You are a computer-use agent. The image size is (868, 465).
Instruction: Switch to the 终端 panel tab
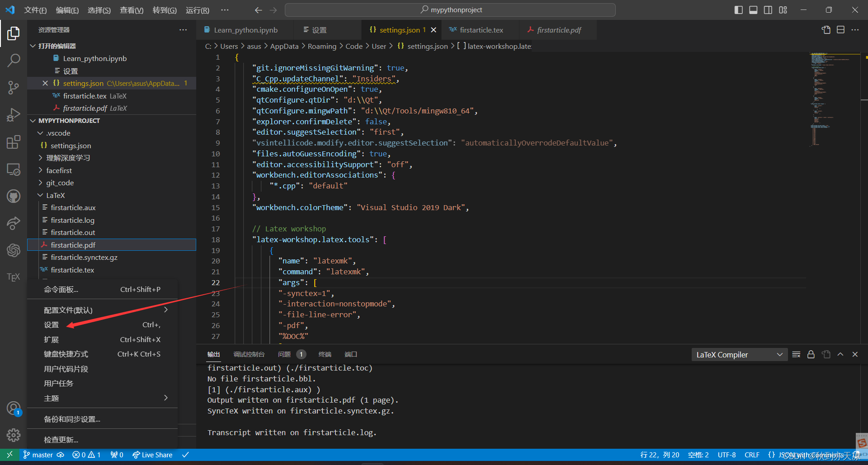point(325,354)
